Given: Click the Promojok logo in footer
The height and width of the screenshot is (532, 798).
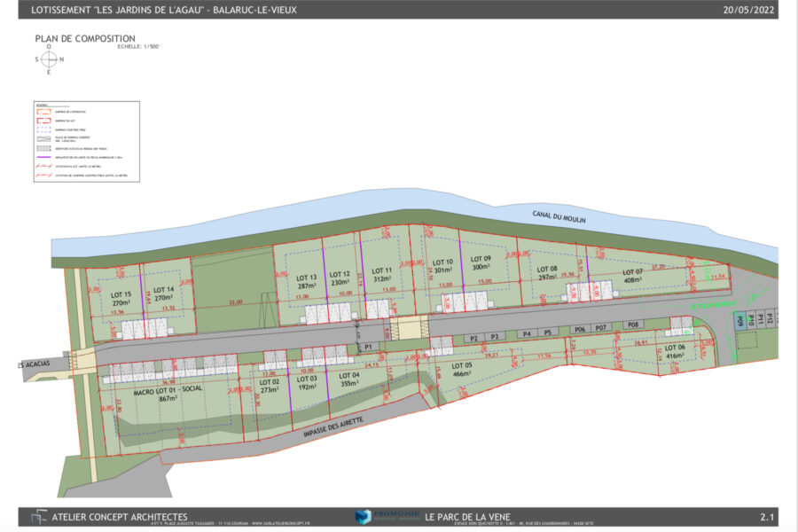Looking at the screenshot, I should [387, 516].
